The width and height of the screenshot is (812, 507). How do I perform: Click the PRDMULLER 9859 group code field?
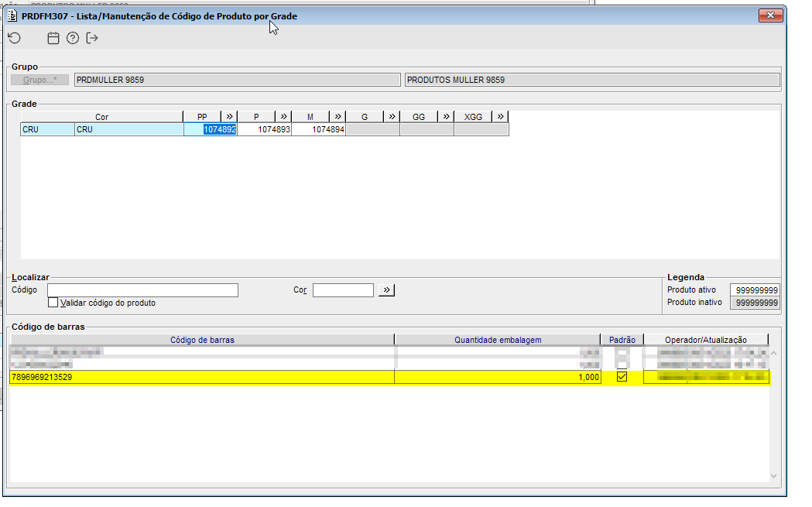tap(237, 80)
